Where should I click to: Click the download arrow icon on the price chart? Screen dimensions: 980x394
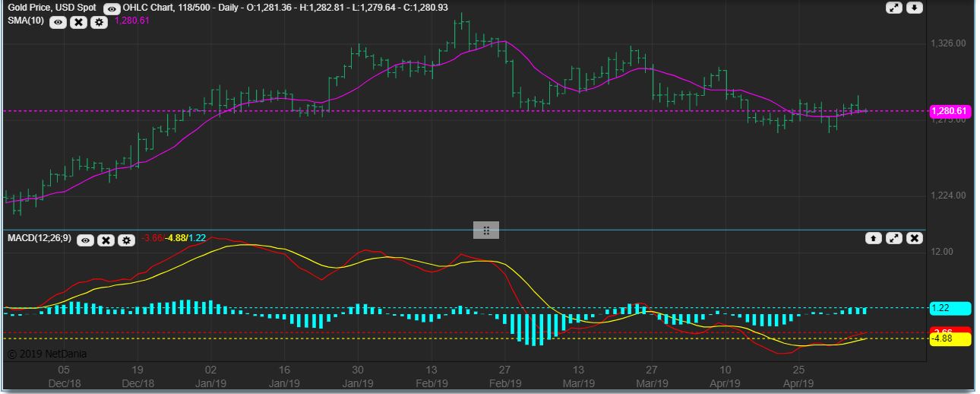click(915, 8)
